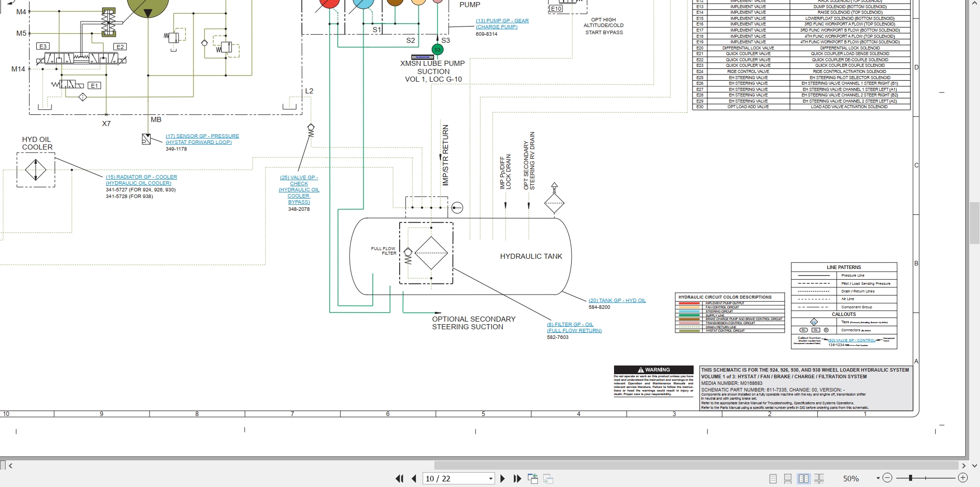Click MEDIA NUMBER: M0168683 text
The height and width of the screenshot is (487, 980).
[x=731, y=383]
